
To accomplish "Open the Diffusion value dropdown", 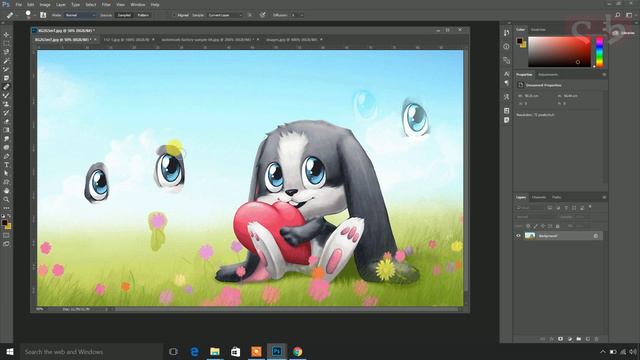I will coord(302,15).
